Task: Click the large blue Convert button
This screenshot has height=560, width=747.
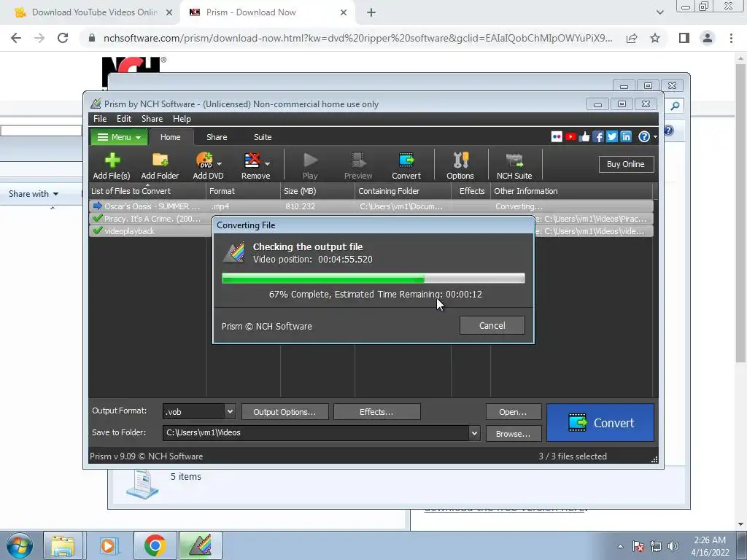Action: click(600, 423)
